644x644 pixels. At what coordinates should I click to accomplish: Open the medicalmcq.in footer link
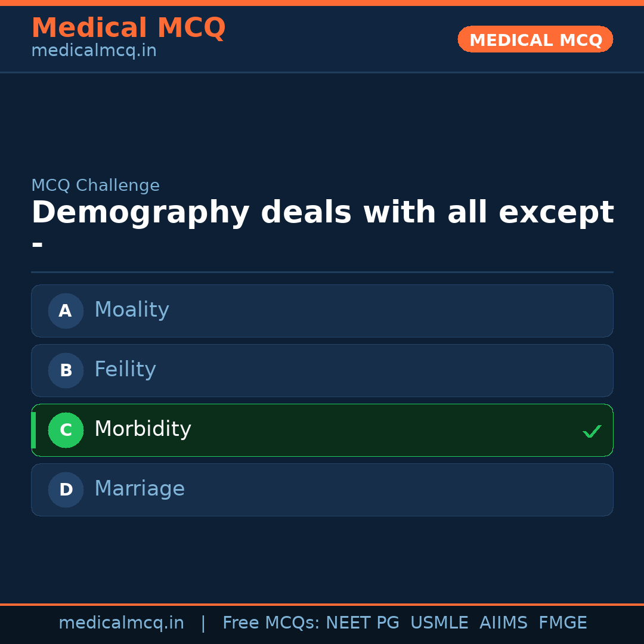[121, 623]
